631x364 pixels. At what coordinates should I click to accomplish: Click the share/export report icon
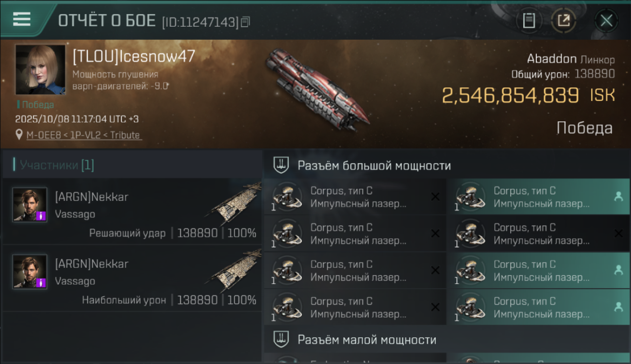pyautogui.click(x=564, y=20)
